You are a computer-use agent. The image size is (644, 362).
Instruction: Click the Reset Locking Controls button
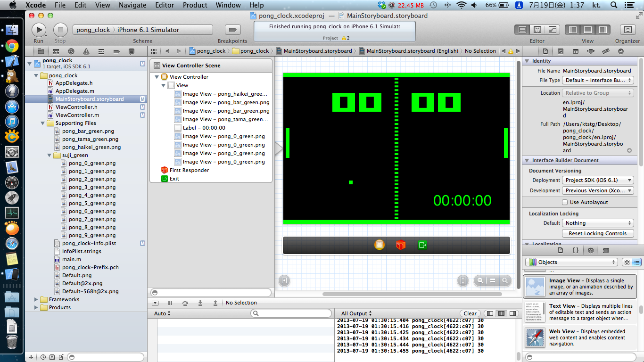coord(598,233)
